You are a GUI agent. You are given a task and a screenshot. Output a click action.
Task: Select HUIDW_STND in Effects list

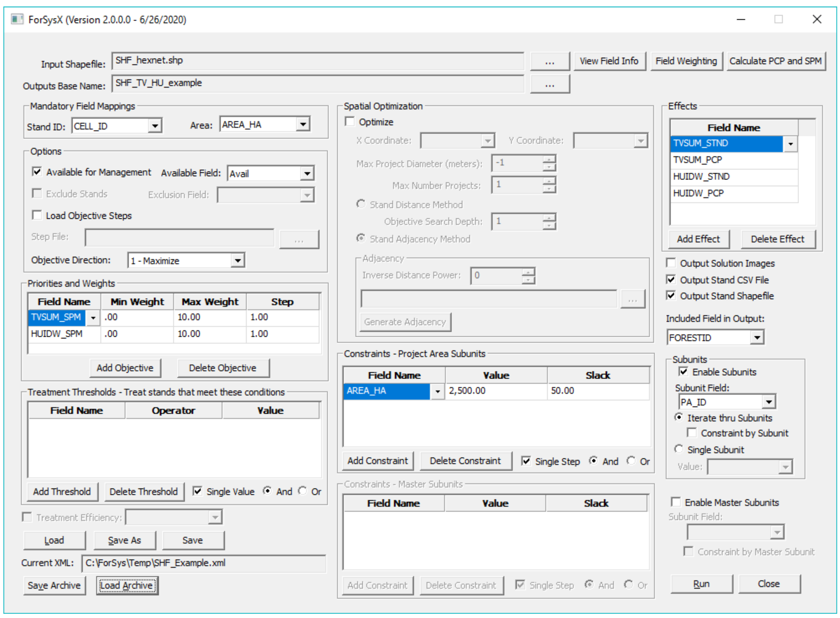(x=734, y=177)
